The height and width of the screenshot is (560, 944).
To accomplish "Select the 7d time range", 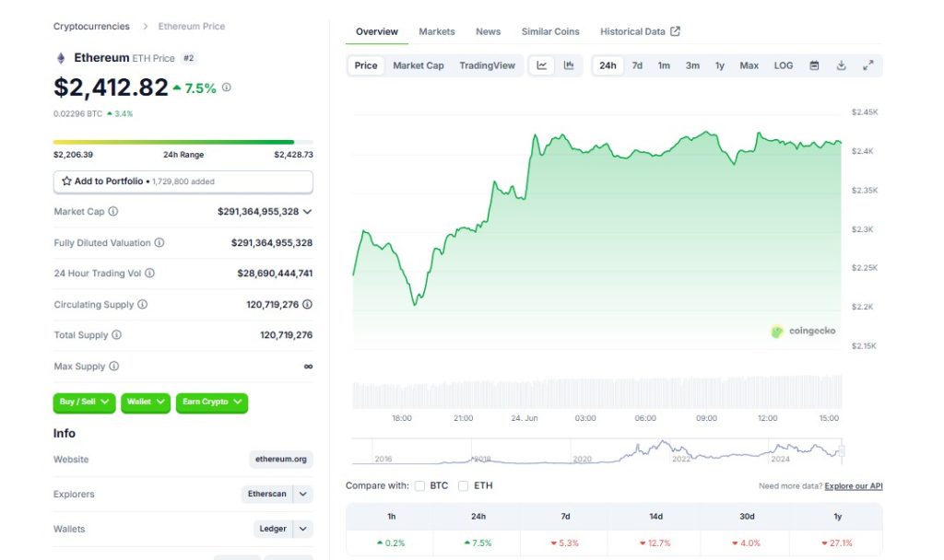I will tap(637, 65).
